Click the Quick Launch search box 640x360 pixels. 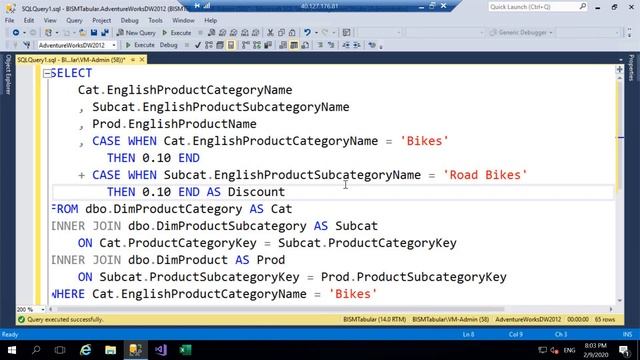pos(538,7)
